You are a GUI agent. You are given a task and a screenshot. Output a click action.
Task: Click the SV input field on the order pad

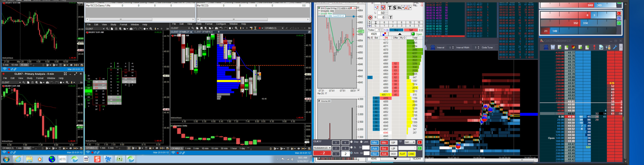point(366,148)
